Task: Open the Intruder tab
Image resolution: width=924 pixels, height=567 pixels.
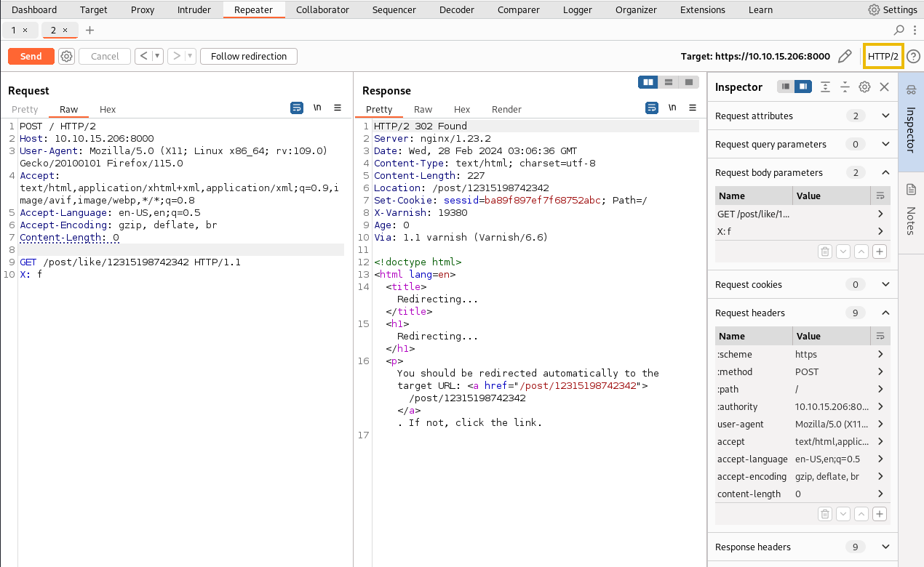Action: (194, 10)
